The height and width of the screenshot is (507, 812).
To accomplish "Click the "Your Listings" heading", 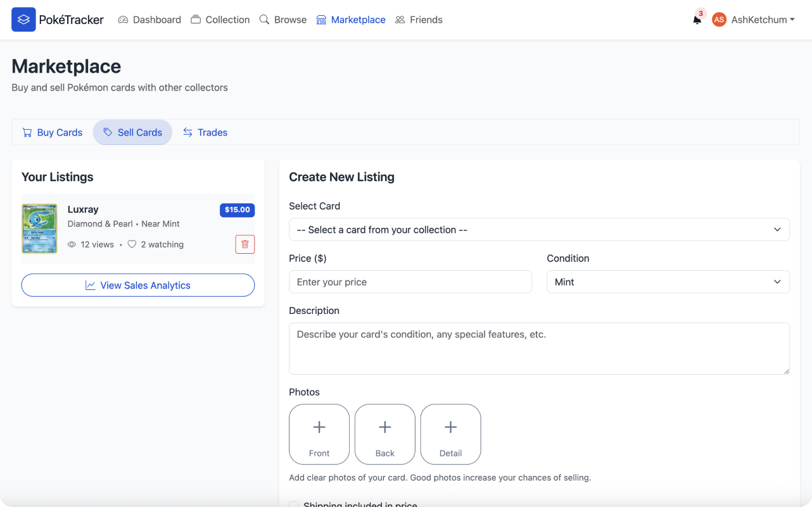I will pyautogui.click(x=58, y=177).
